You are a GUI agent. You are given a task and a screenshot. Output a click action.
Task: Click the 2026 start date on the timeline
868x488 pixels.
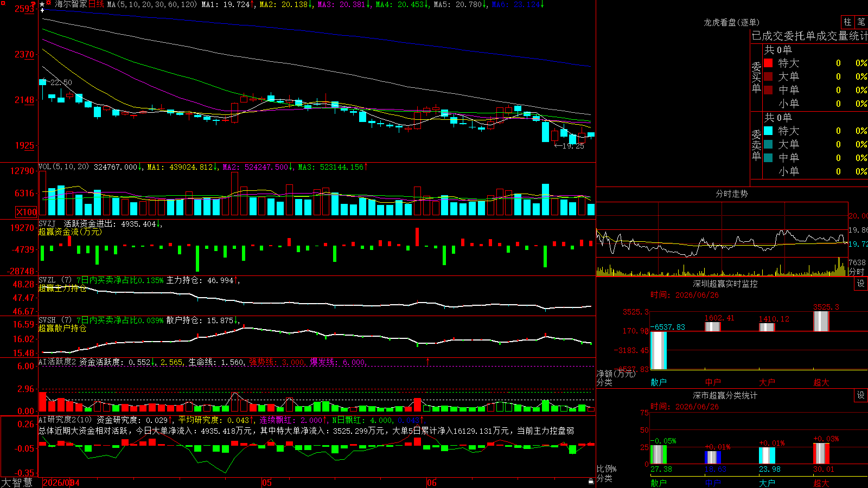tap(61, 483)
